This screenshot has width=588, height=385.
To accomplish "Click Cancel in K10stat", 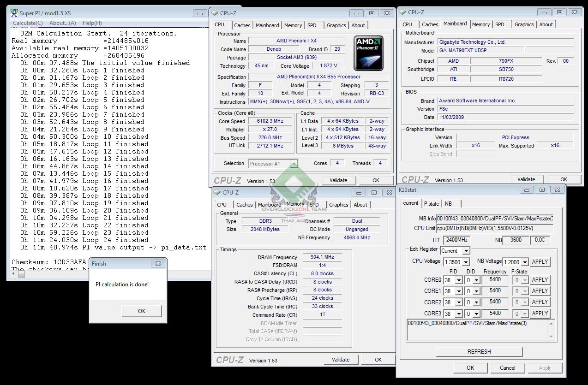I will 508,367.
